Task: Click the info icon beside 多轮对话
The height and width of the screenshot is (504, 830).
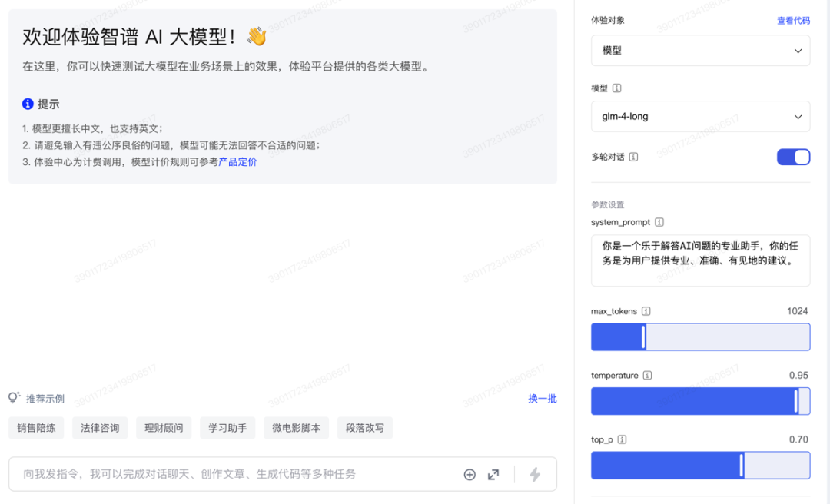Action: click(633, 157)
